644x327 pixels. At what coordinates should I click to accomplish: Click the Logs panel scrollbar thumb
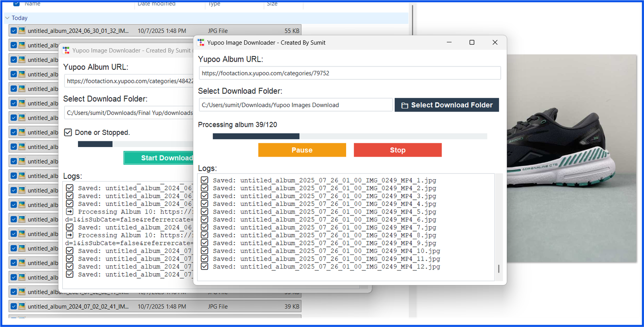499,269
